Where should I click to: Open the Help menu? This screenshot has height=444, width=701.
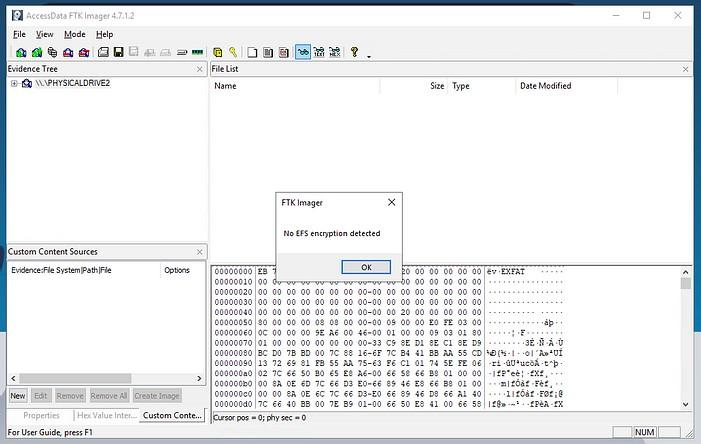point(104,34)
